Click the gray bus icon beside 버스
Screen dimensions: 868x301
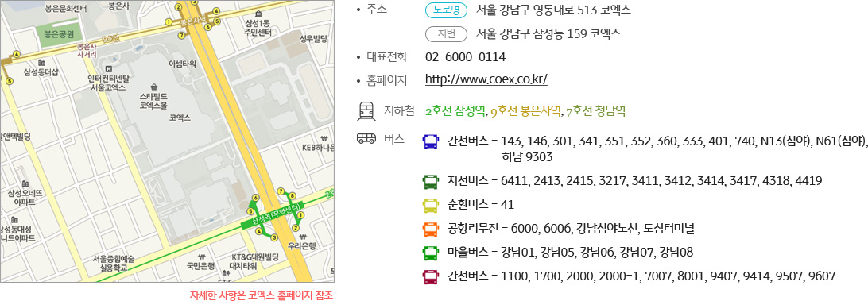(366, 138)
